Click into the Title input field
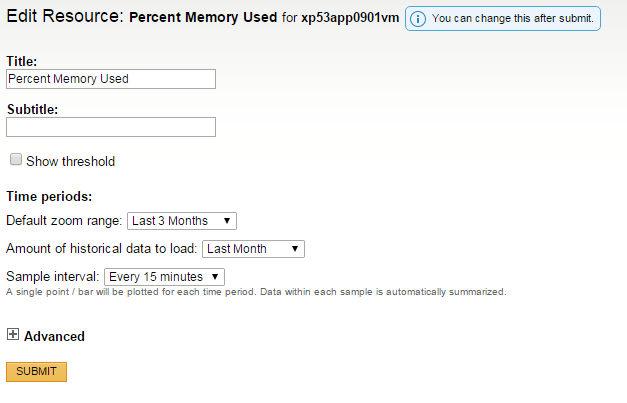 [x=110, y=78]
